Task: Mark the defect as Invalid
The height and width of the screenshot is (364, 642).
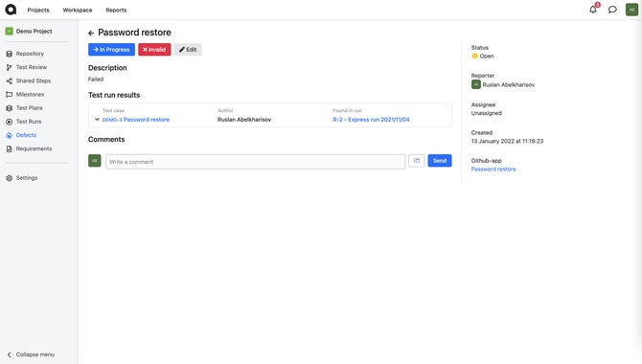Action: (154, 50)
